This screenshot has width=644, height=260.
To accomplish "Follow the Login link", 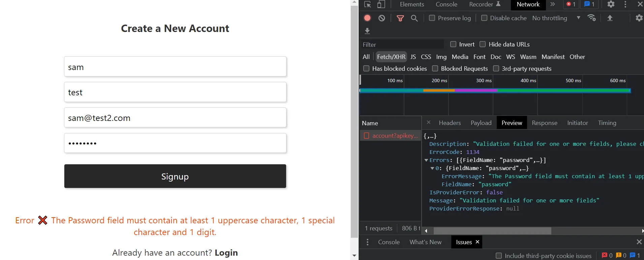I will tap(226, 253).
